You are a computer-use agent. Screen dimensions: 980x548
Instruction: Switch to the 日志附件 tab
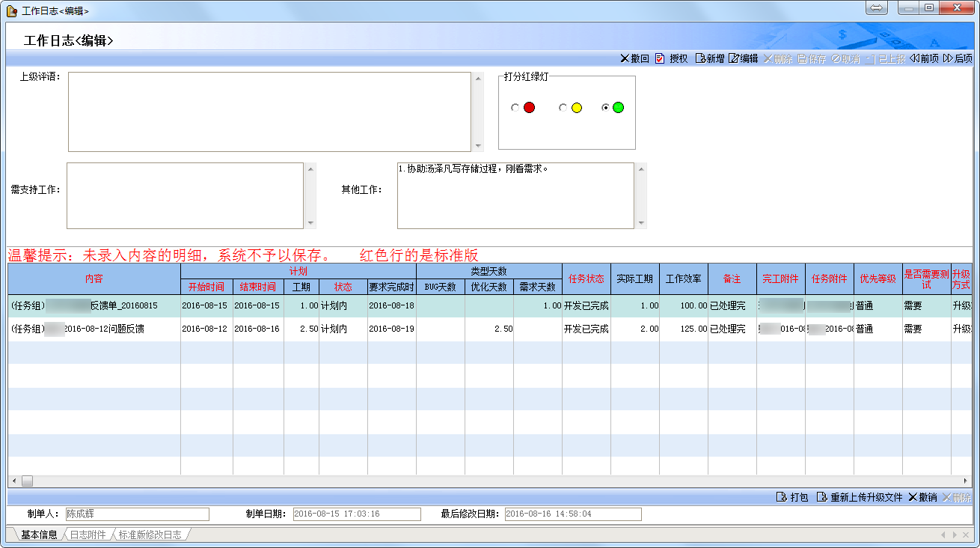click(88, 535)
